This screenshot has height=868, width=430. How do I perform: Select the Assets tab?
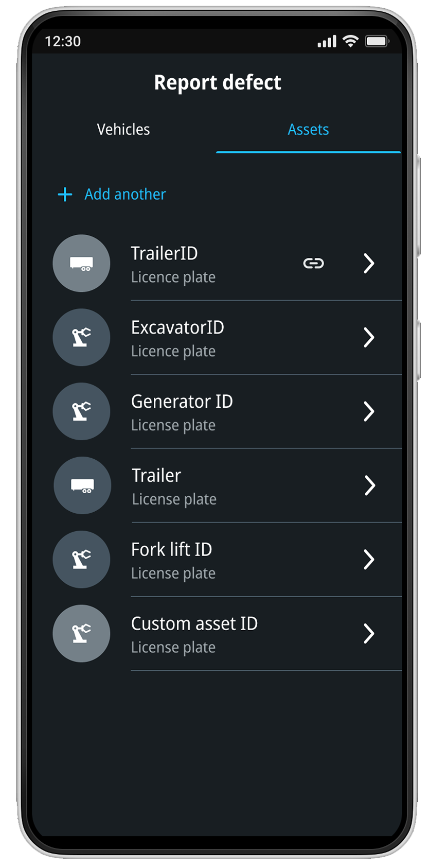(x=308, y=130)
